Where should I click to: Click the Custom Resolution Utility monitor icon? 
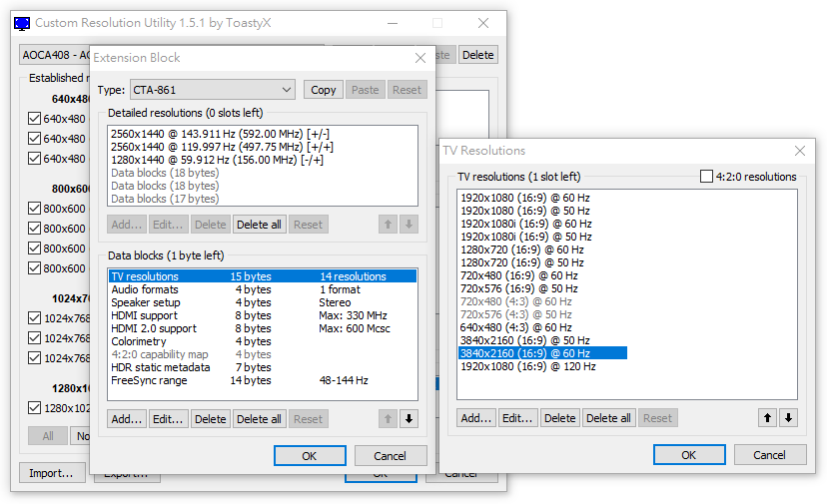22,23
